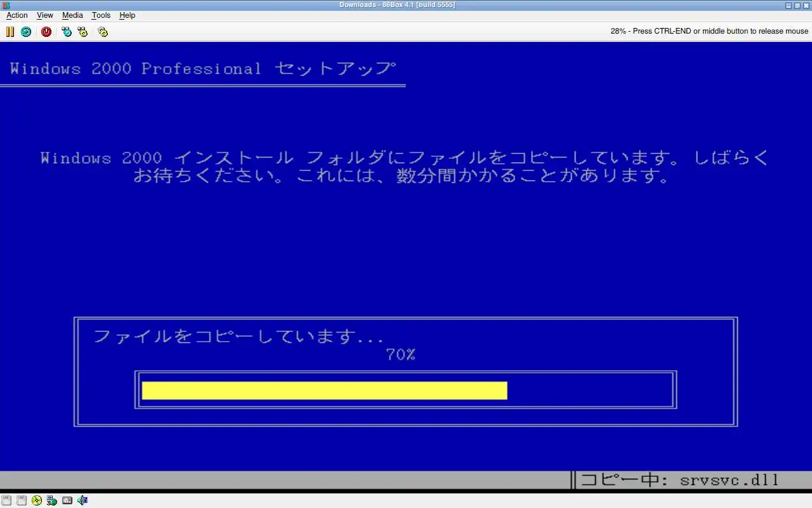Click the second floppy drive B: status icon
The height and width of the screenshot is (508, 812).
point(22,500)
